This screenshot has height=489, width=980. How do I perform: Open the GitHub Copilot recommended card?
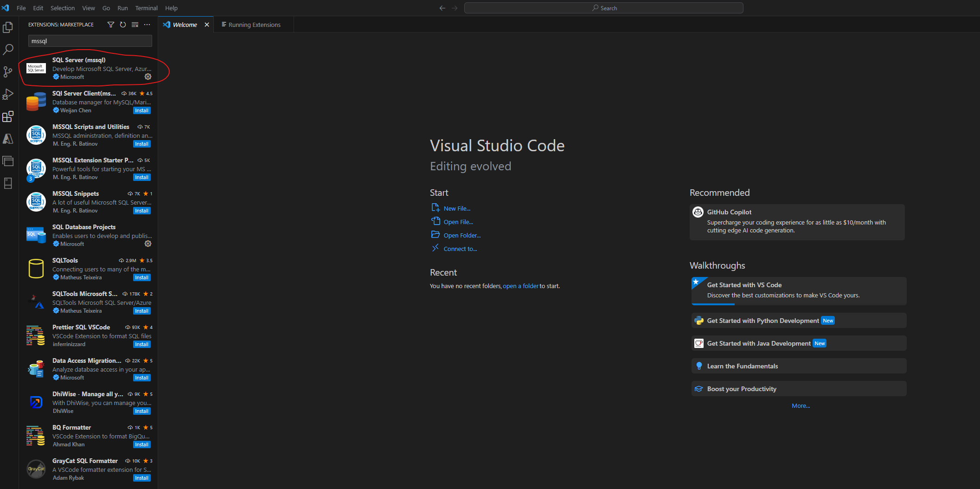[797, 222]
